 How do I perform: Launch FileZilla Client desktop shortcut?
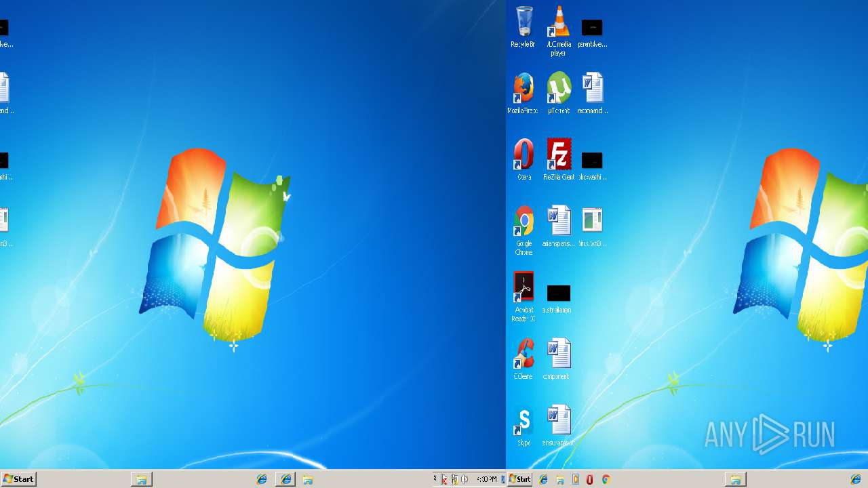(558, 160)
